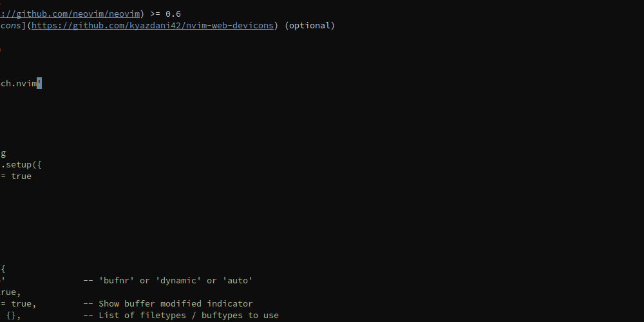Image resolution: width=644 pixels, height=322 pixels.
Task: Click the lone "g" character above .setup({
Action: (3, 154)
